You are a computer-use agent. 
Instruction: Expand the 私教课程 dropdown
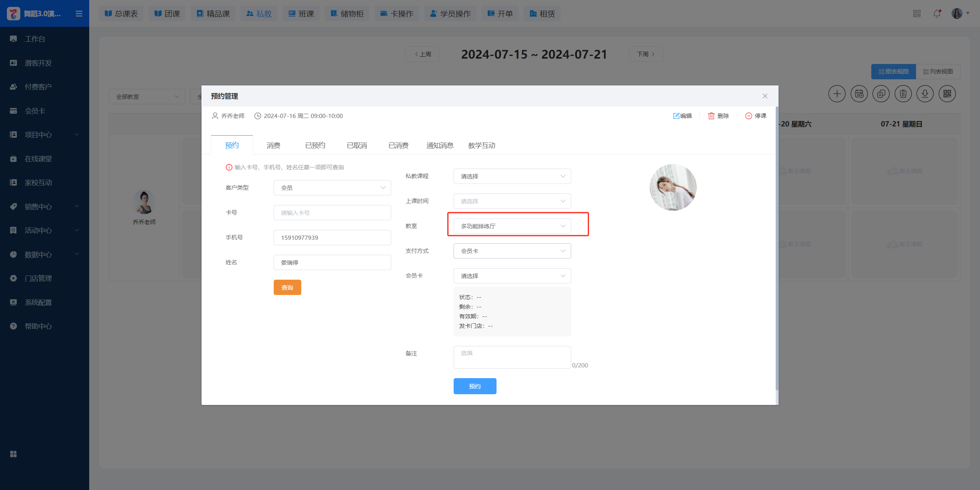click(512, 176)
